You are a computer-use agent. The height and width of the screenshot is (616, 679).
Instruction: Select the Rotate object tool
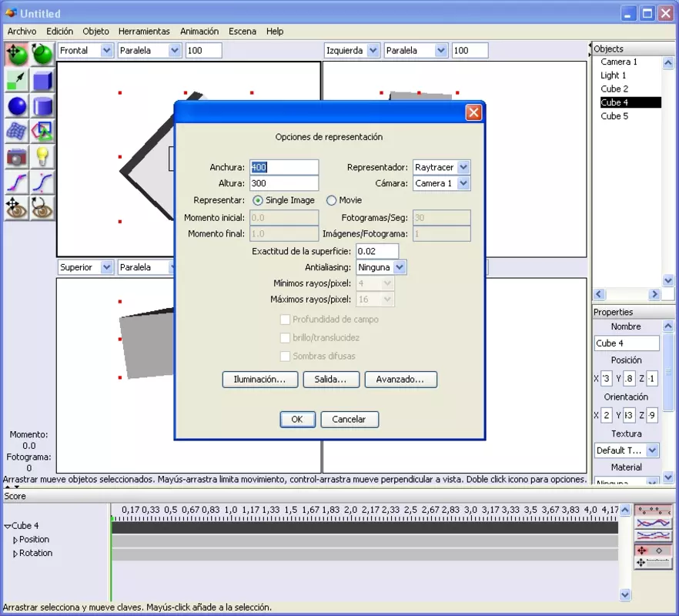point(42,54)
